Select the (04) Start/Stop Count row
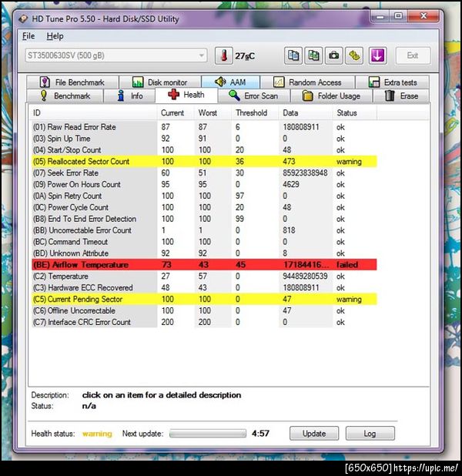This screenshot has height=476, width=462. (204, 150)
